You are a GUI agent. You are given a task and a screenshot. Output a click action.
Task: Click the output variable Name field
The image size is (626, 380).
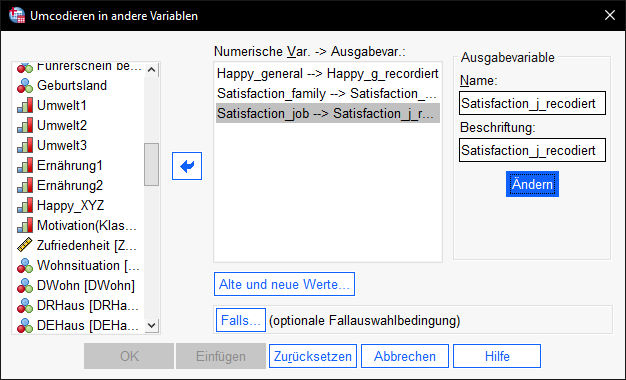(x=532, y=103)
